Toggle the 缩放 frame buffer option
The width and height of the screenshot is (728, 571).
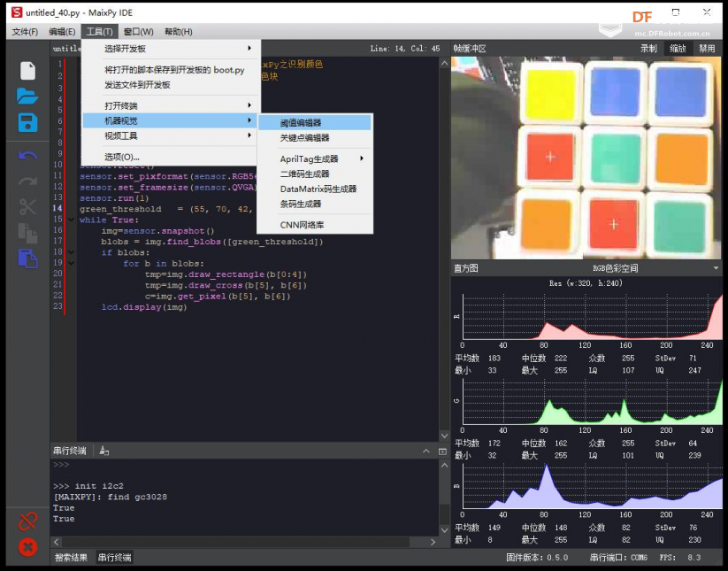[678, 49]
